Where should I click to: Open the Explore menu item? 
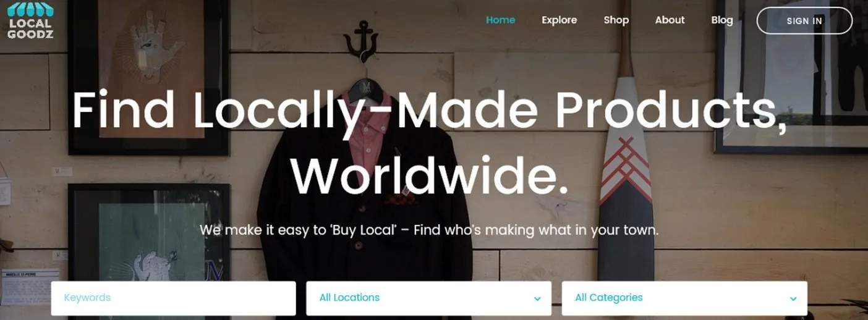(x=559, y=20)
